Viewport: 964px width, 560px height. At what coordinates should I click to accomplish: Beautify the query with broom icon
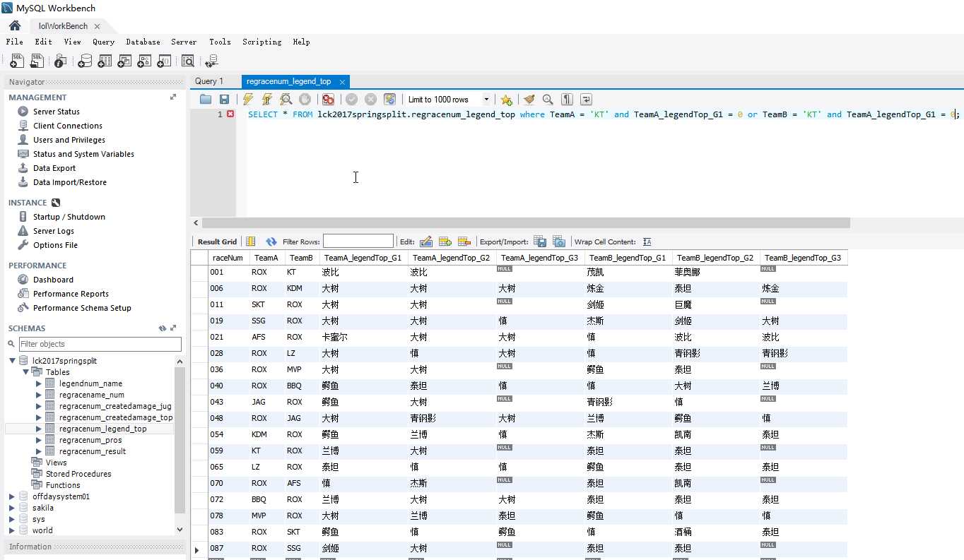click(x=529, y=100)
